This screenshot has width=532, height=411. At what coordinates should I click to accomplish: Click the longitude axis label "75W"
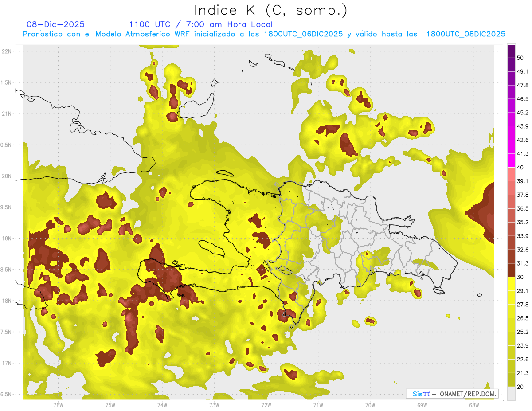110,405
